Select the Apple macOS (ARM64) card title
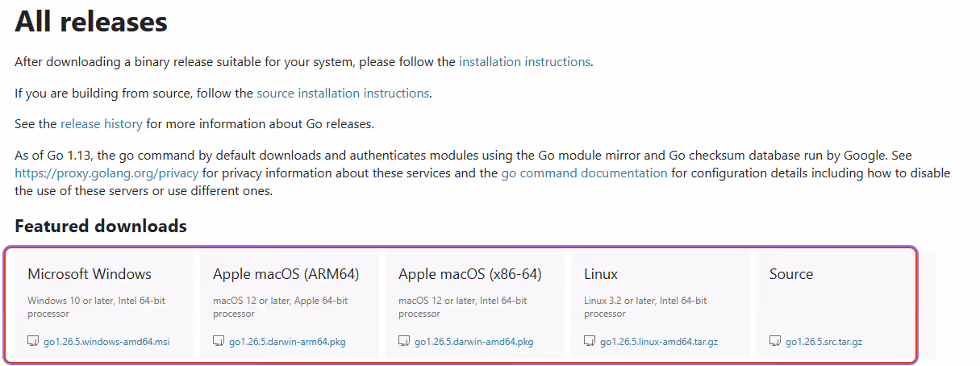980x366 pixels. [286, 274]
